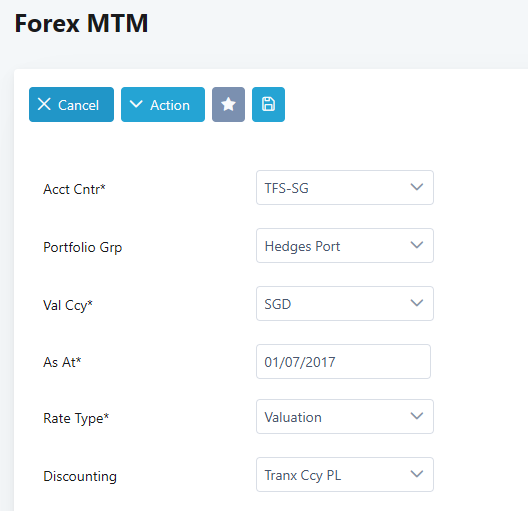Expand the Discounting dropdown showing Tranx Ccy PL
This screenshot has height=511, width=528.
point(345,474)
